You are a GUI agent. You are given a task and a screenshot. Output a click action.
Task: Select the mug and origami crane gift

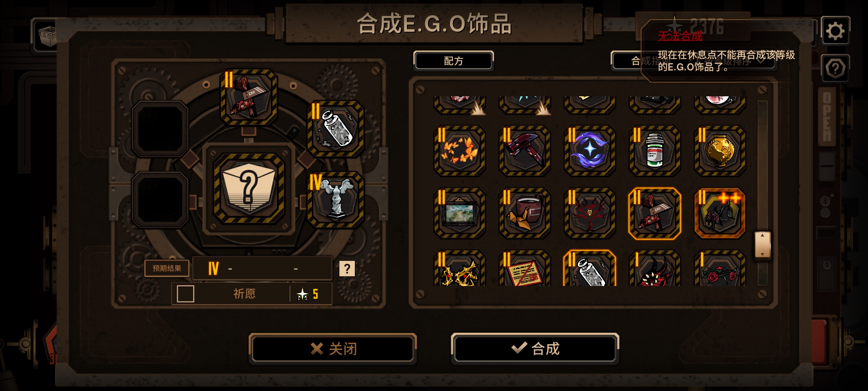[524, 213]
